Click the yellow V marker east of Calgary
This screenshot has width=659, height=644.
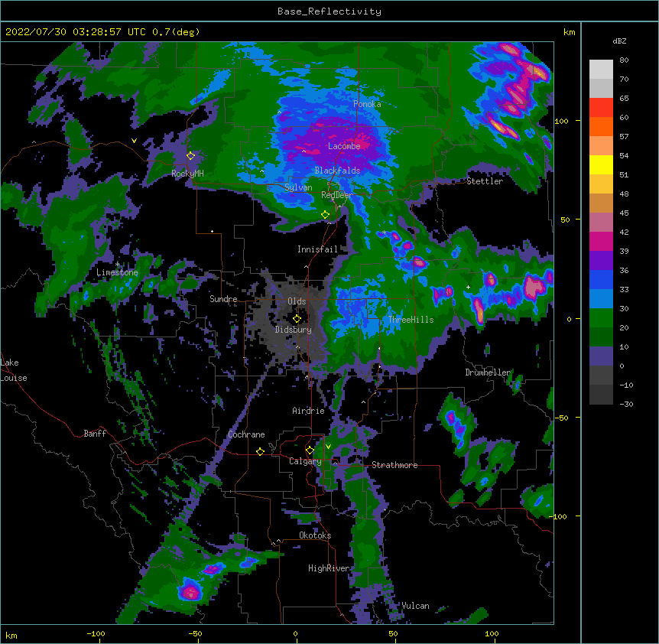click(x=328, y=447)
